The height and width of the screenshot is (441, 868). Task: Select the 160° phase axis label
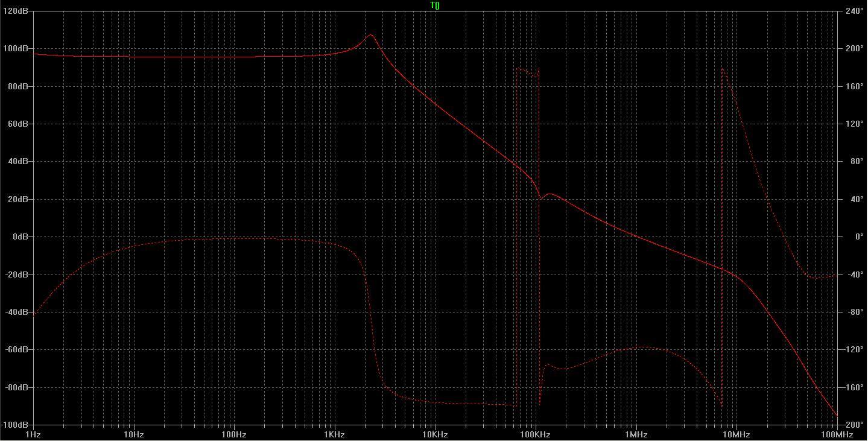pyautogui.click(x=854, y=86)
